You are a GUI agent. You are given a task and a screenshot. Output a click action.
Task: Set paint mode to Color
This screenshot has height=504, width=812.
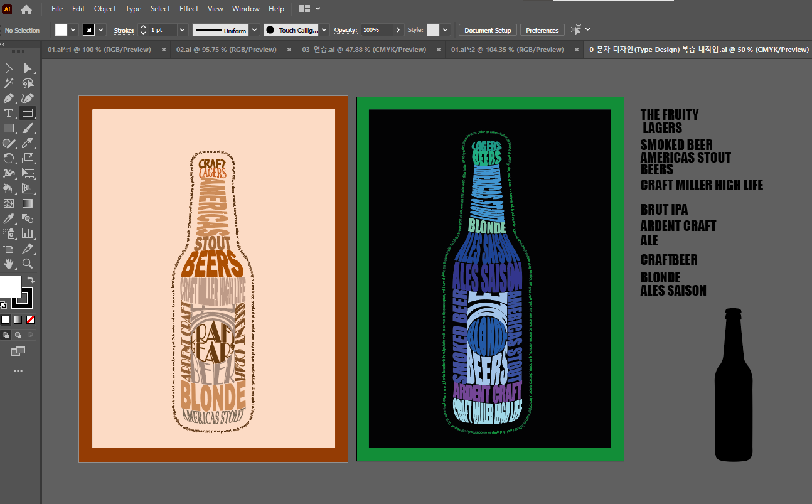coord(6,320)
